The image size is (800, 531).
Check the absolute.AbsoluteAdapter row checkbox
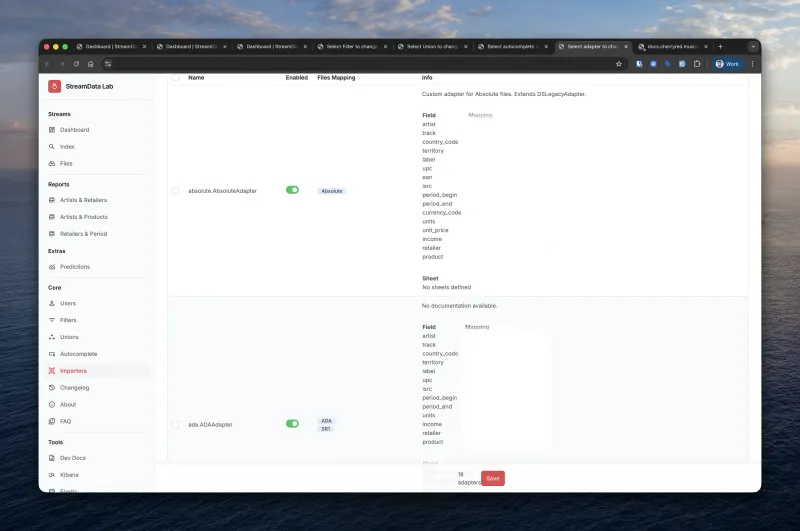coord(176,190)
